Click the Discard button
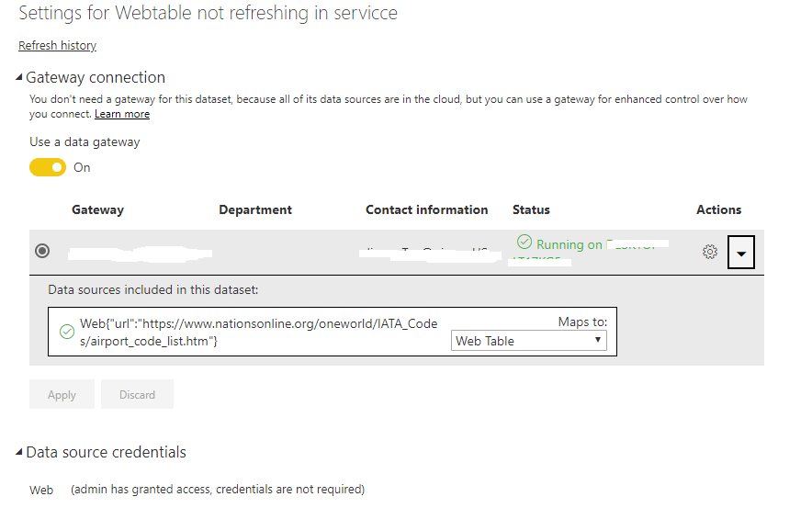This screenshot has height=508, width=812. [137, 395]
